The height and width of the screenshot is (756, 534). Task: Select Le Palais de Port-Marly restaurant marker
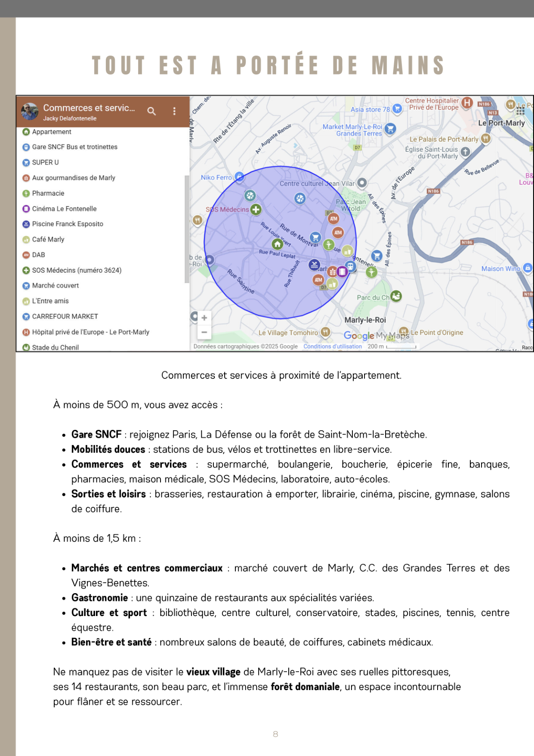tap(486, 138)
